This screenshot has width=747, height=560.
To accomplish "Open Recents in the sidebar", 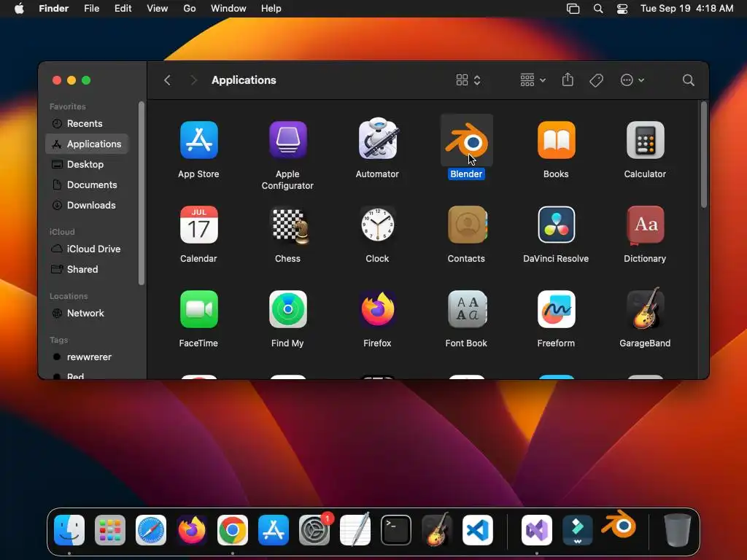I will click(88, 123).
